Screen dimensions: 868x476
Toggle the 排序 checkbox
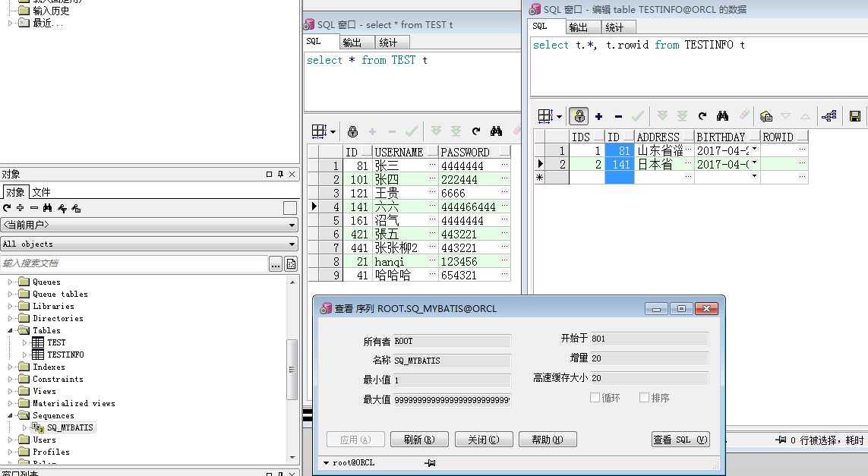pos(644,397)
